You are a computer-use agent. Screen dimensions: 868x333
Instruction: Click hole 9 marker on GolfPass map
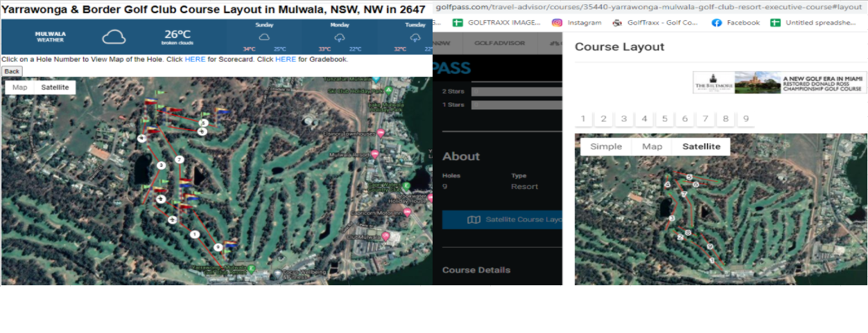pos(710,246)
